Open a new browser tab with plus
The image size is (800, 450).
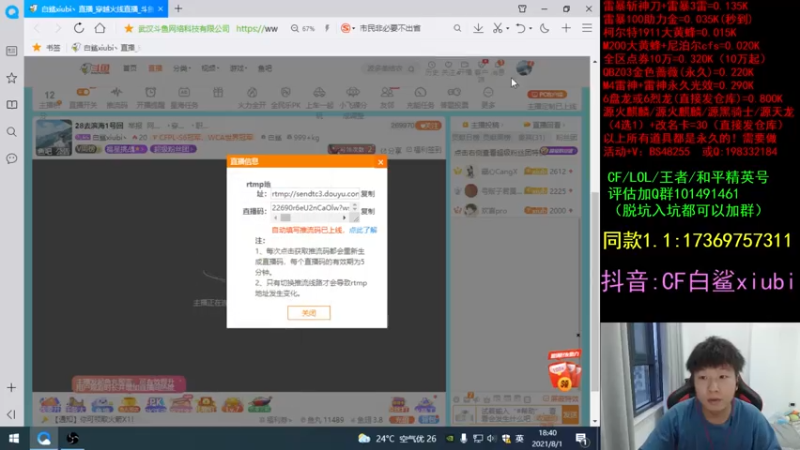pos(179,9)
